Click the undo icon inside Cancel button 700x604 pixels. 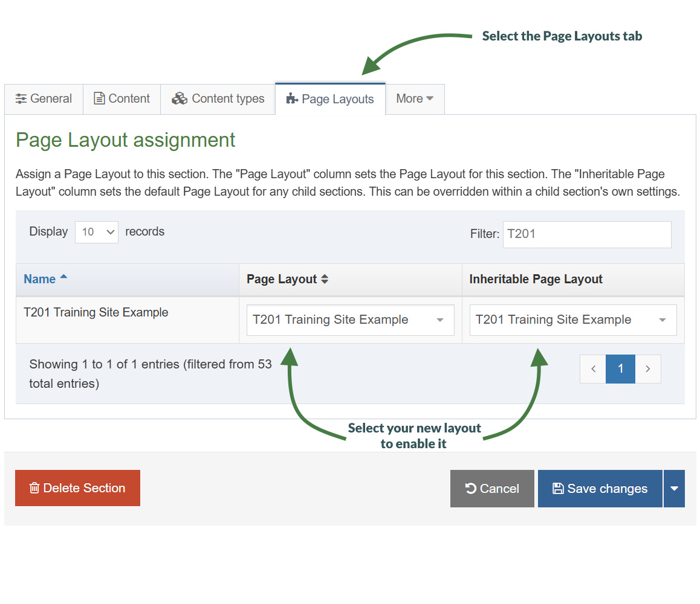pyautogui.click(x=472, y=488)
